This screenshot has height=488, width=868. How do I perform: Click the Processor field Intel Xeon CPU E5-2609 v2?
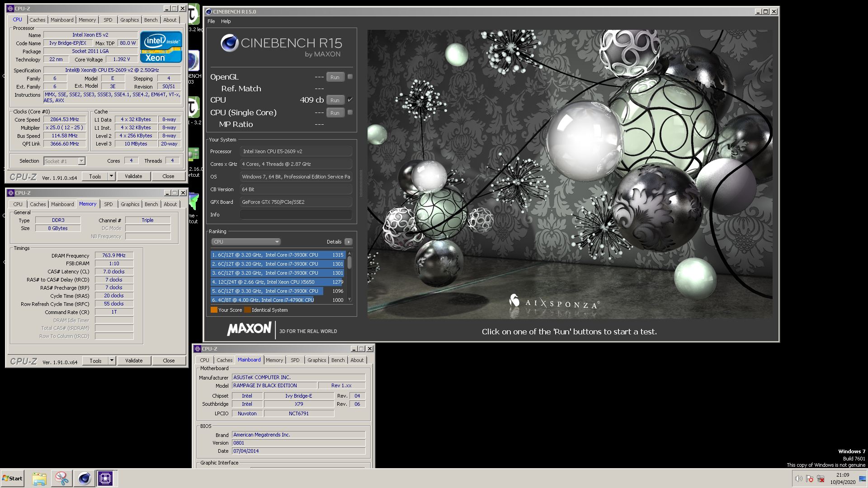pyautogui.click(x=296, y=151)
